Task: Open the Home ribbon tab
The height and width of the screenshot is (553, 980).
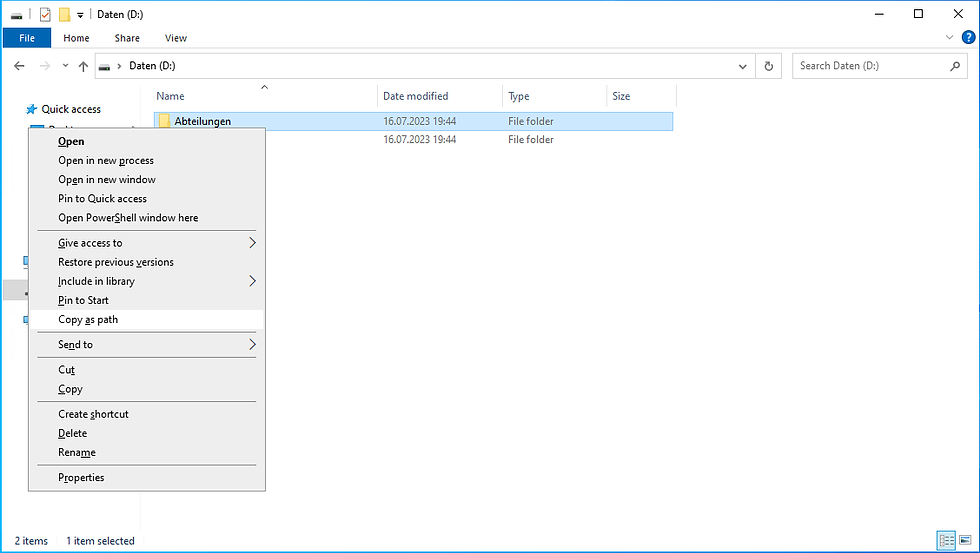Action: [x=76, y=38]
